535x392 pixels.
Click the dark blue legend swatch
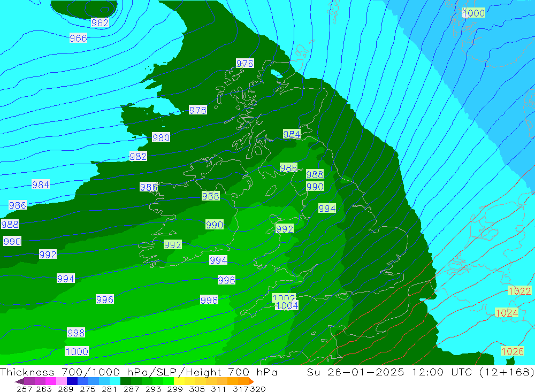[x=72, y=381]
